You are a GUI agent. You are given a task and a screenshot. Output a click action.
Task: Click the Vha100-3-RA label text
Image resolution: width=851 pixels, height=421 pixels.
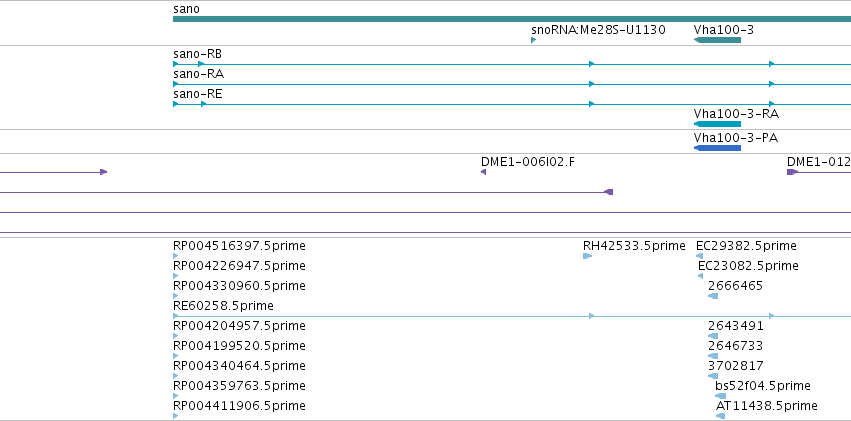(x=736, y=114)
